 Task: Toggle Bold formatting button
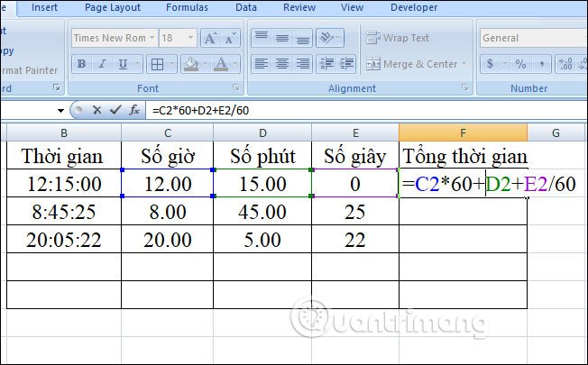[x=81, y=64]
